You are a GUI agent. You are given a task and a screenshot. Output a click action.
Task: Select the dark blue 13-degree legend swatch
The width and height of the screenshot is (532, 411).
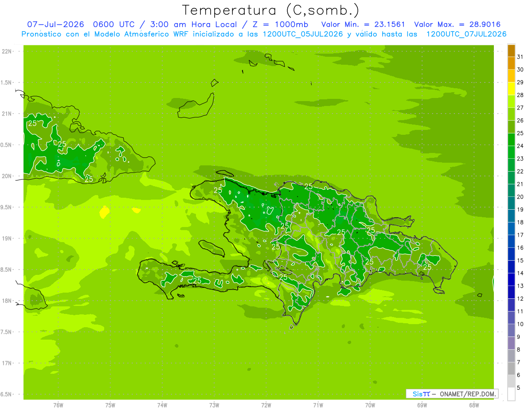(x=511, y=280)
